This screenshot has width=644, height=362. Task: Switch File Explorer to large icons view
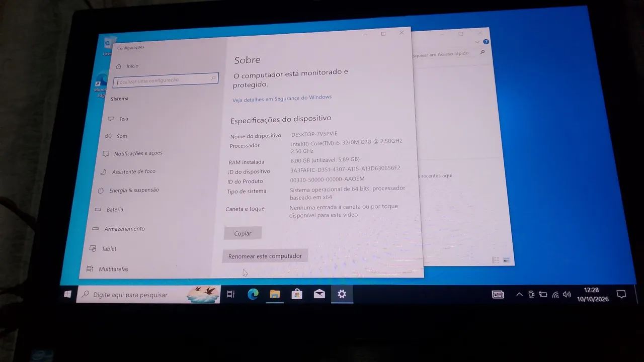(506, 260)
